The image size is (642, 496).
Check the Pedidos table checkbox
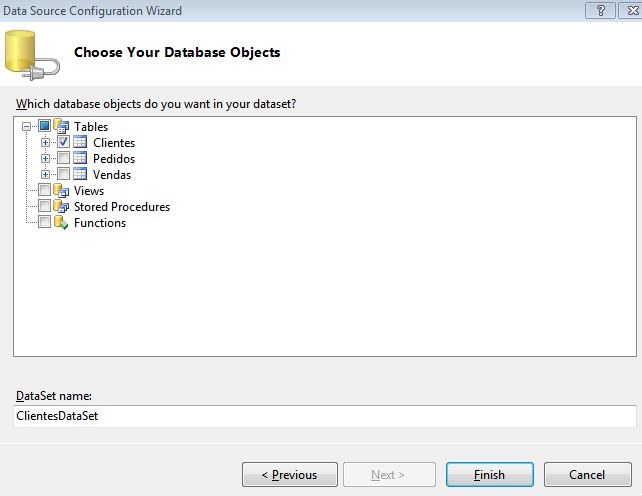[64, 159]
